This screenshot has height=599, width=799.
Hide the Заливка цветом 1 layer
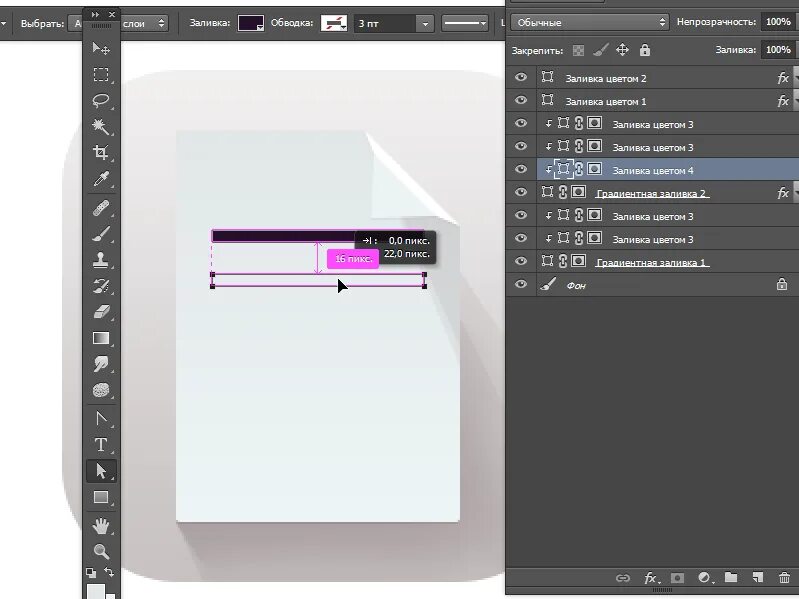521,100
